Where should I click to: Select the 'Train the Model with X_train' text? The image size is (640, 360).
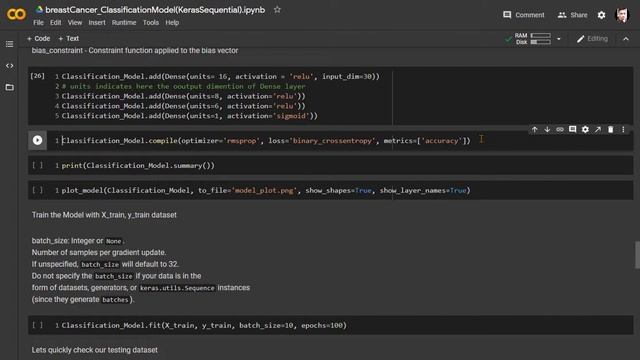(x=104, y=215)
